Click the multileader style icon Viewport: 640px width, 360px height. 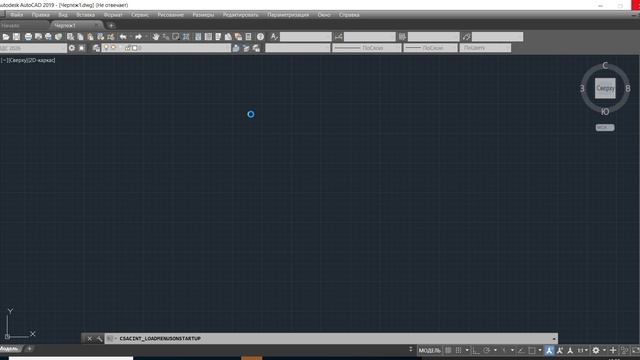click(467, 37)
